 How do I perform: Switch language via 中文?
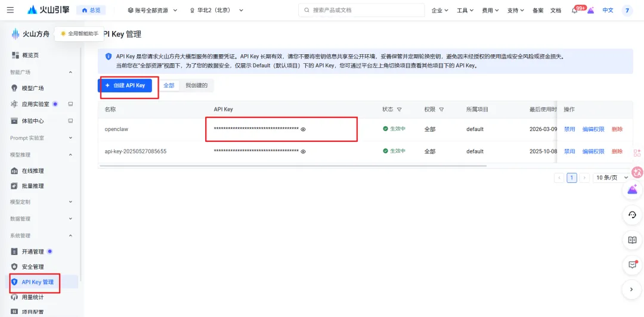point(608,10)
